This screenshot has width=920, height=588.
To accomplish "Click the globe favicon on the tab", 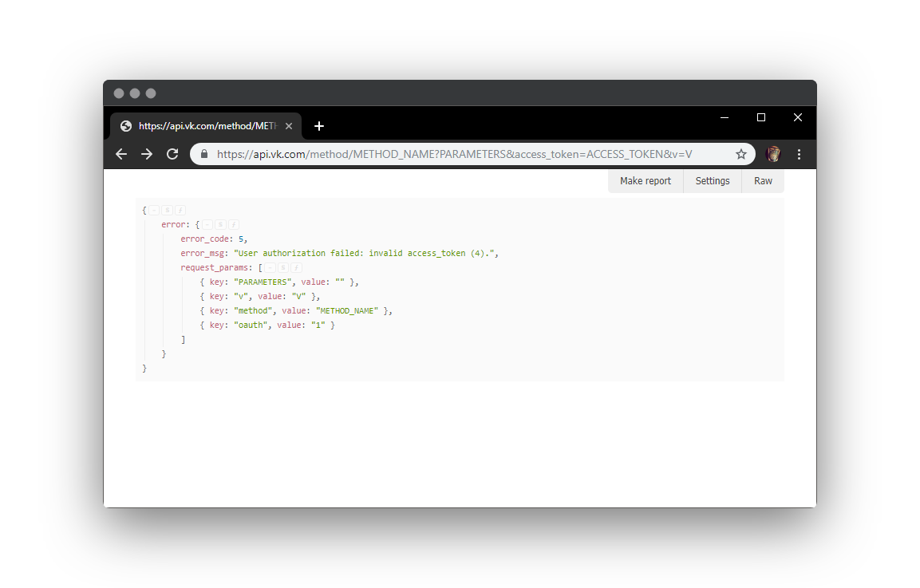I will click(x=125, y=126).
